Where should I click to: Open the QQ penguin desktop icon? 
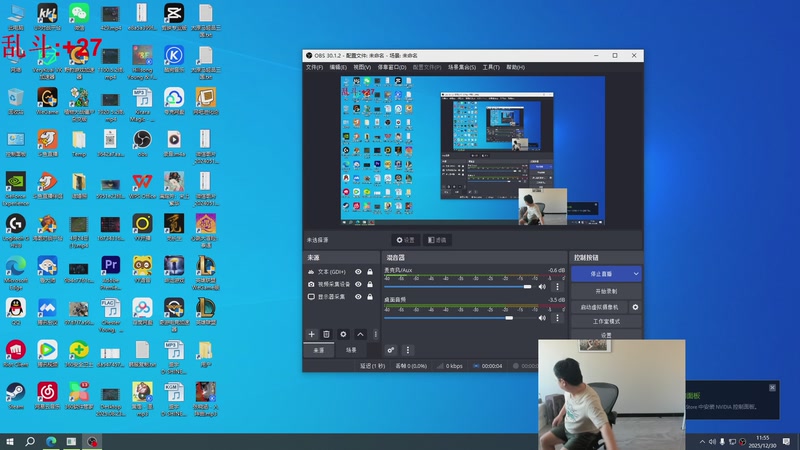16,312
